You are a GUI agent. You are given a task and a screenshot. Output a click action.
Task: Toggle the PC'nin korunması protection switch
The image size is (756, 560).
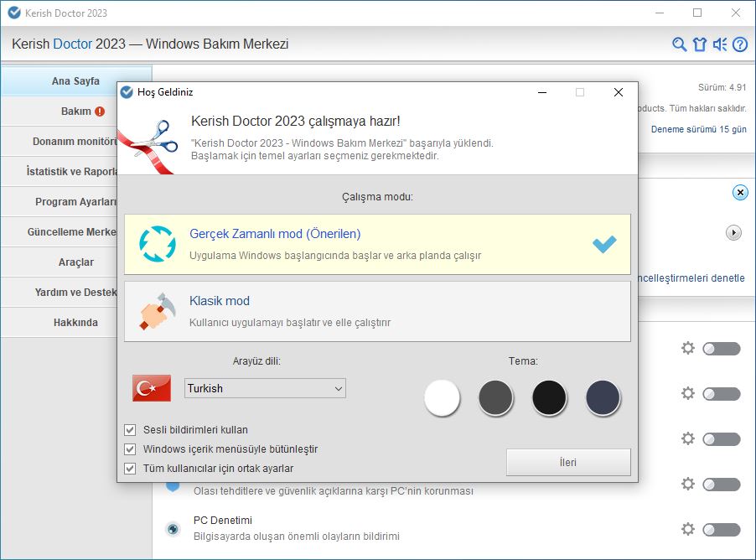coord(722,485)
